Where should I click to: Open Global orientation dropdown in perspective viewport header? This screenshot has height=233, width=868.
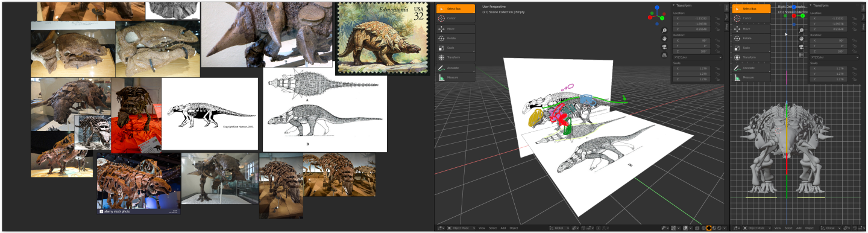click(559, 228)
